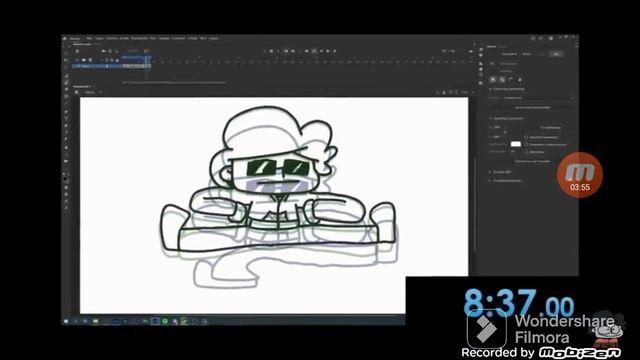The image size is (640, 360).
Task: Toggle the highlighted onion skin button in timeline
Action: click(314, 51)
